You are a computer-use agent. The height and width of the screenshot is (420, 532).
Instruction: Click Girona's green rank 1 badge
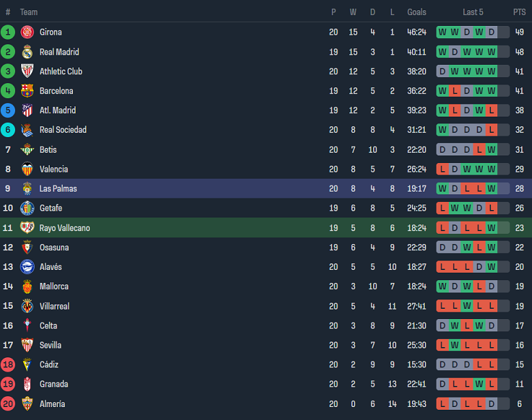click(x=8, y=32)
